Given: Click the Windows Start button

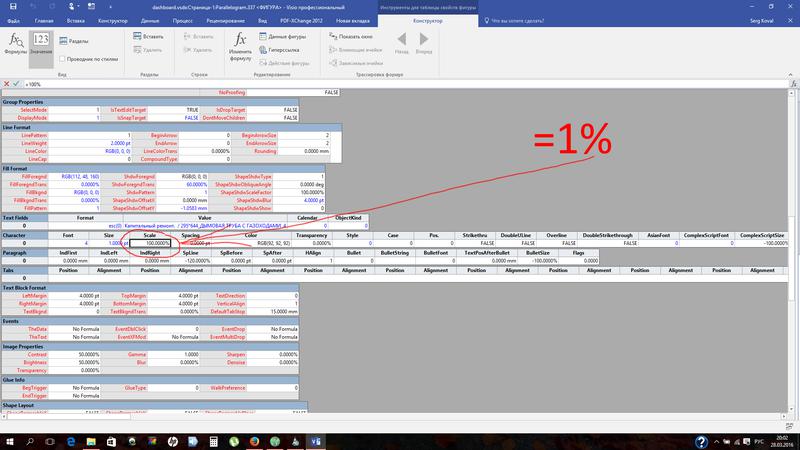Looking at the screenshot, I should click(x=9, y=441).
